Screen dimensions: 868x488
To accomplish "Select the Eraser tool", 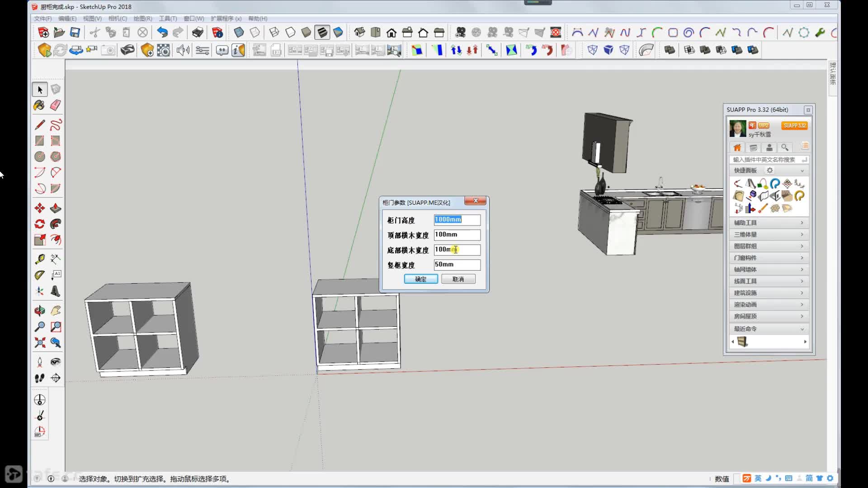I will click(x=56, y=105).
